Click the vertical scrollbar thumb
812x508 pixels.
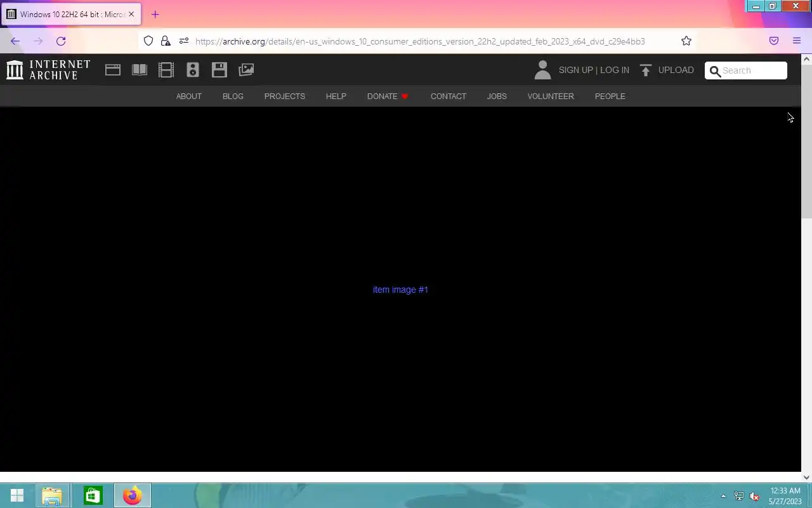coord(806,141)
